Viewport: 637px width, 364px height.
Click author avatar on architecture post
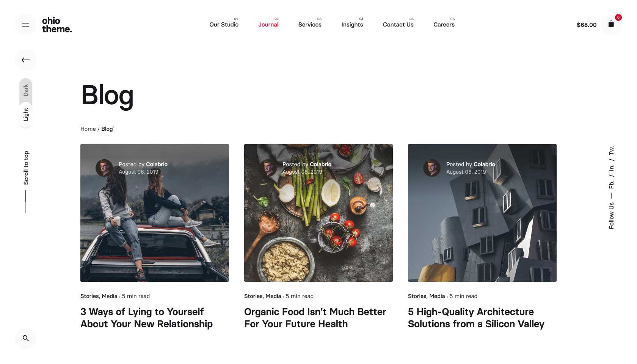tap(432, 168)
